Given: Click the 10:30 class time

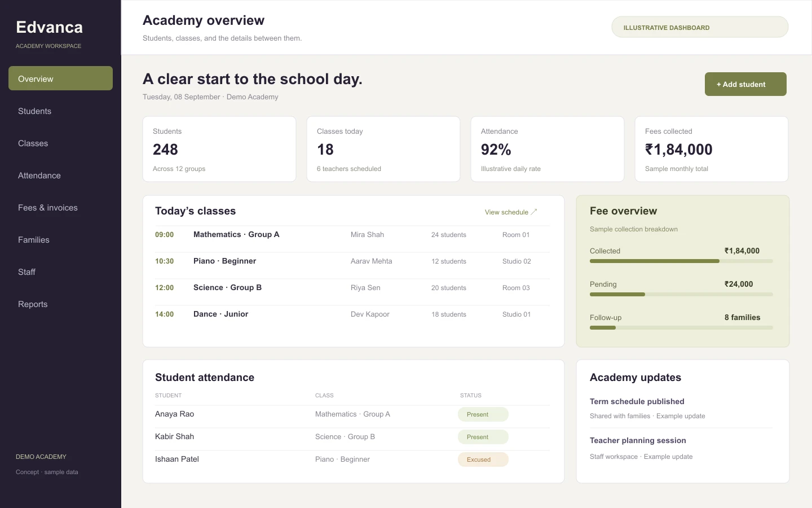Looking at the screenshot, I should click(165, 261).
